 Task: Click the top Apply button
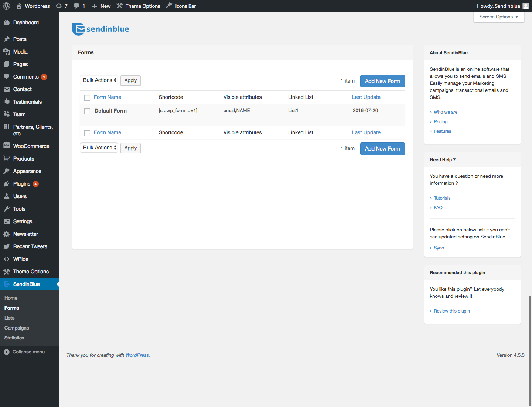[130, 80]
